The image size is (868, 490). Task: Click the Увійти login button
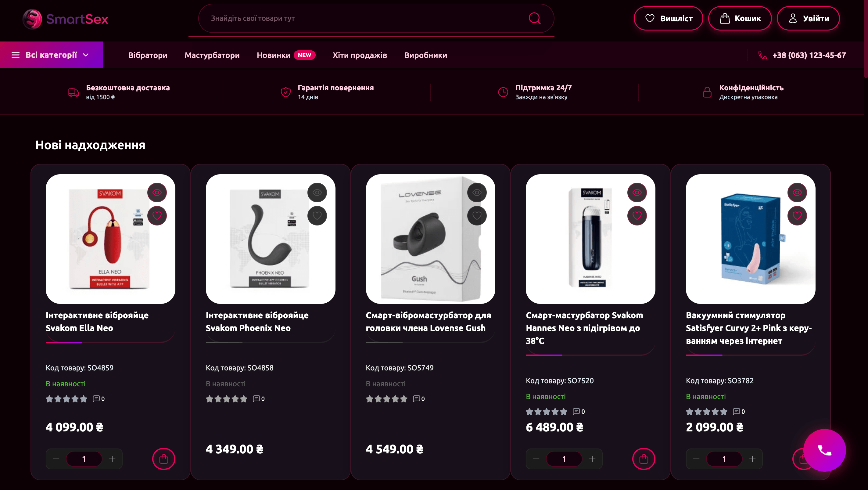click(808, 18)
